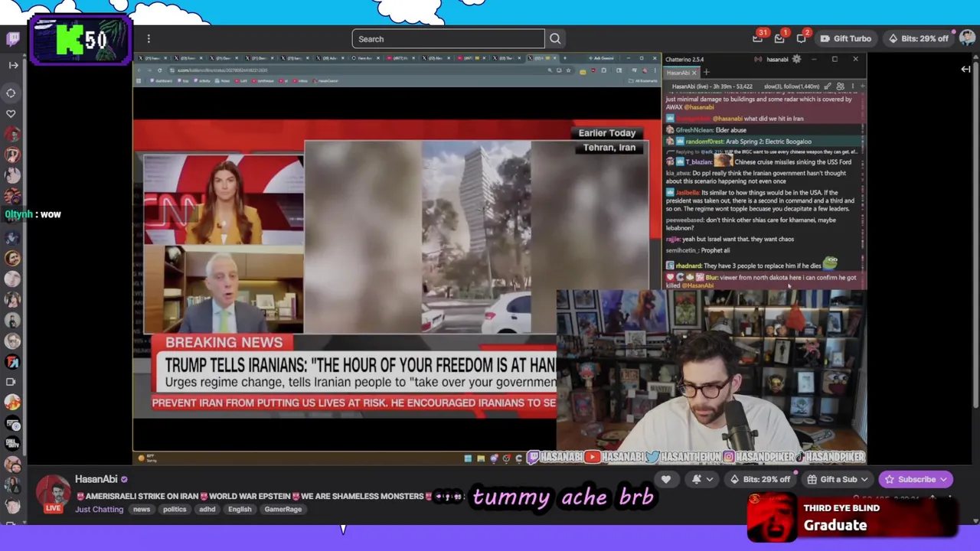Image resolution: width=980 pixels, height=551 pixels.
Task: Open whispers with 2 unread badge
Action: pos(802,38)
